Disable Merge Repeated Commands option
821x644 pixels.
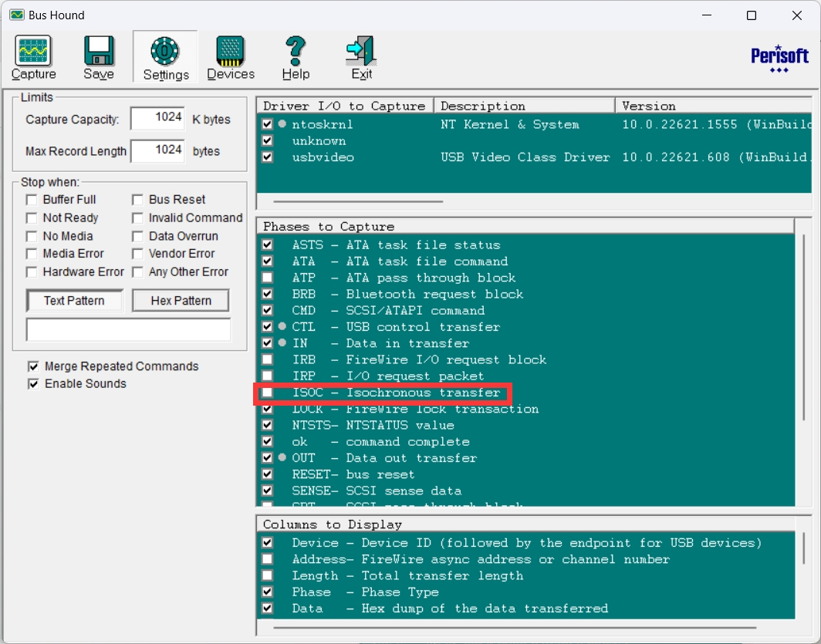click(x=33, y=366)
